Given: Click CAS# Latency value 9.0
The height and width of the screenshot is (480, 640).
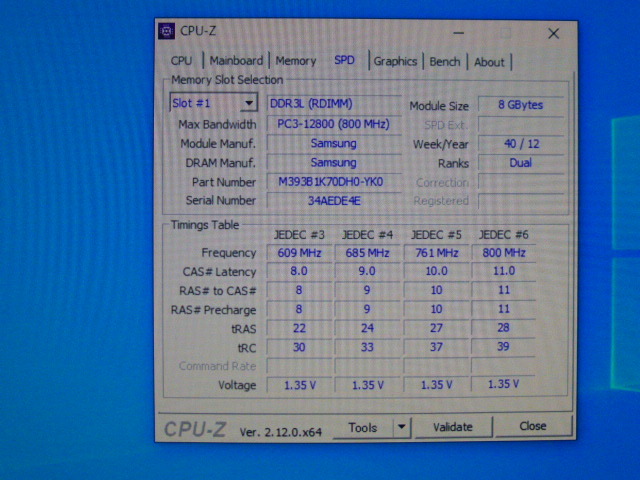Looking at the screenshot, I should pos(367,271).
